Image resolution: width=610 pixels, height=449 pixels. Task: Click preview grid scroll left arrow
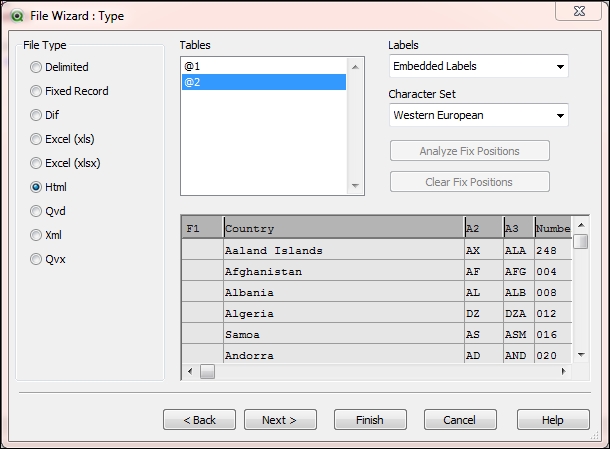tap(190, 371)
